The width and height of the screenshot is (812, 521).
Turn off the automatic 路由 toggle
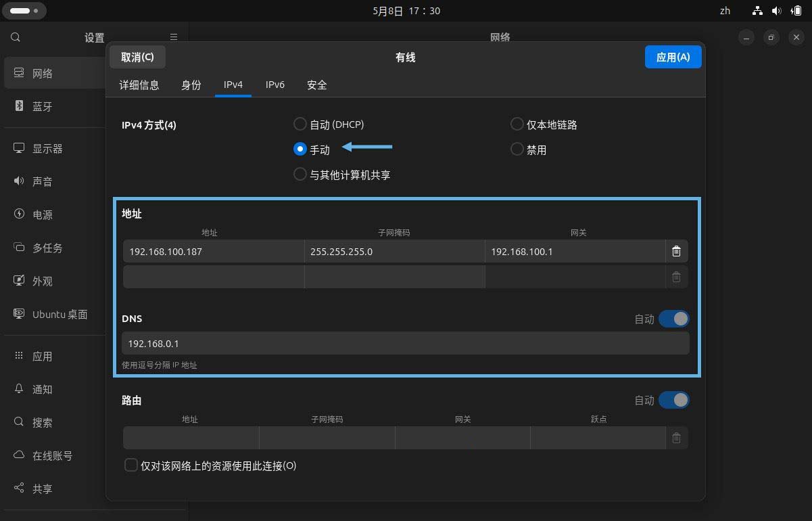(673, 400)
